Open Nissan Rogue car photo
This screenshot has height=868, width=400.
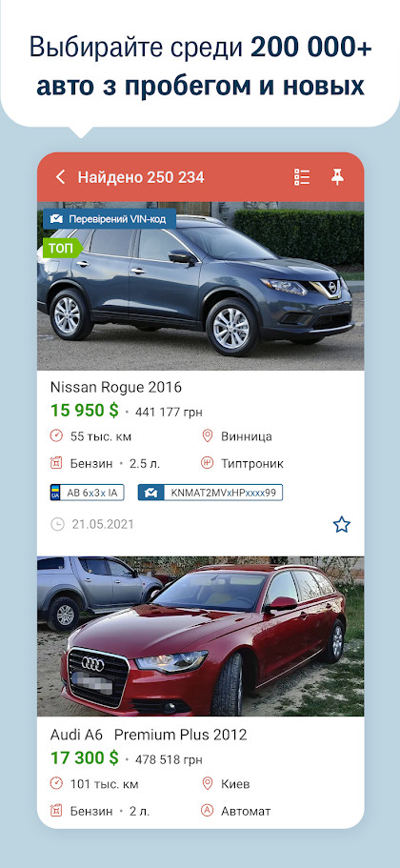coord(200,286)
